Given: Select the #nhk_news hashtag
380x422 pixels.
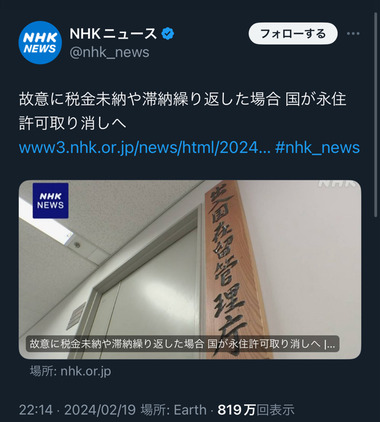Looking at the screenshot, I should click(318, 148).
